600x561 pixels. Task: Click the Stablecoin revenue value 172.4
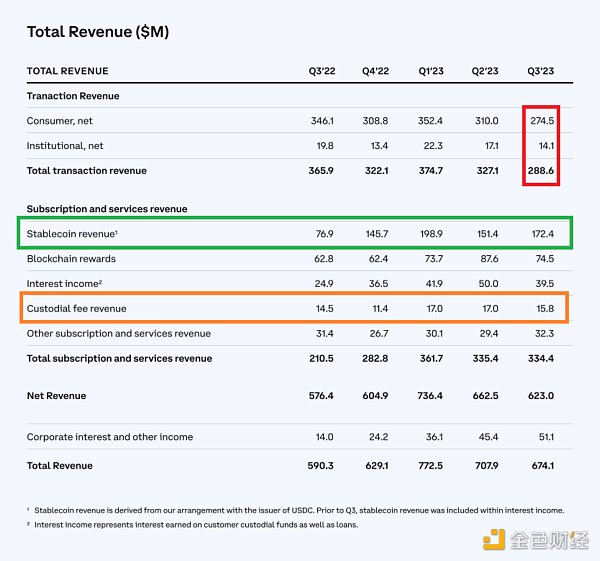coord(541,236)
